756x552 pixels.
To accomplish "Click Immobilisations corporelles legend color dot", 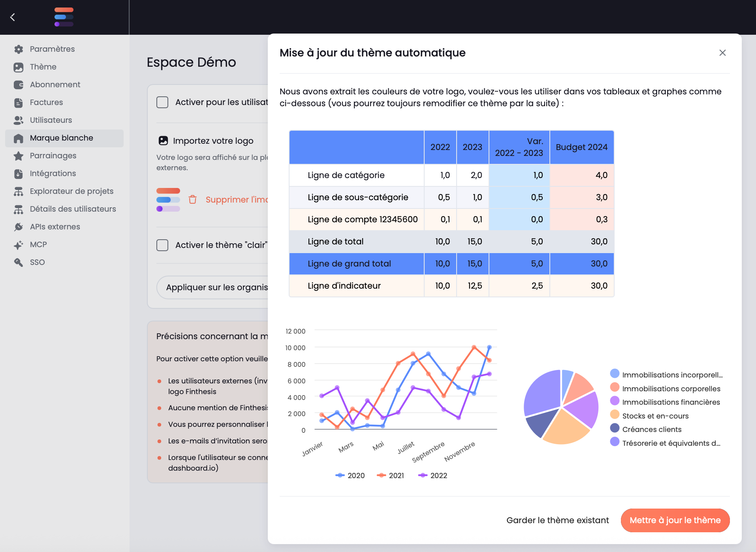I will (x=615, y=387).
